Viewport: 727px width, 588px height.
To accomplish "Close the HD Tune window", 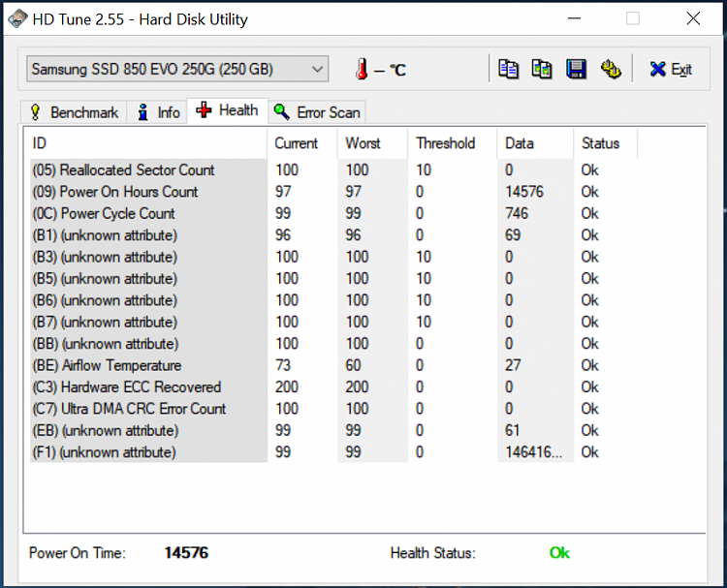I will (x=693, y=18).
